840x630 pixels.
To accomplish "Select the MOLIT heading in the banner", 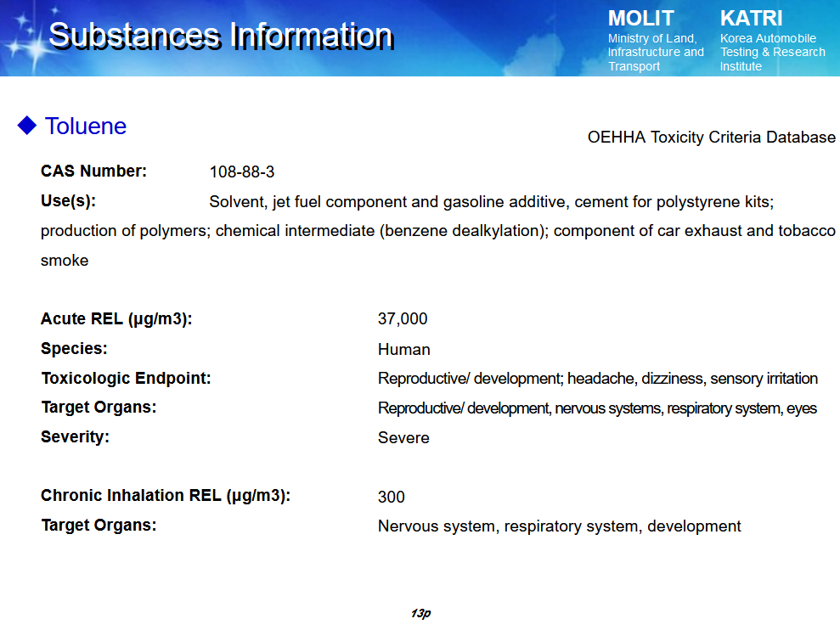I will 640,18.
